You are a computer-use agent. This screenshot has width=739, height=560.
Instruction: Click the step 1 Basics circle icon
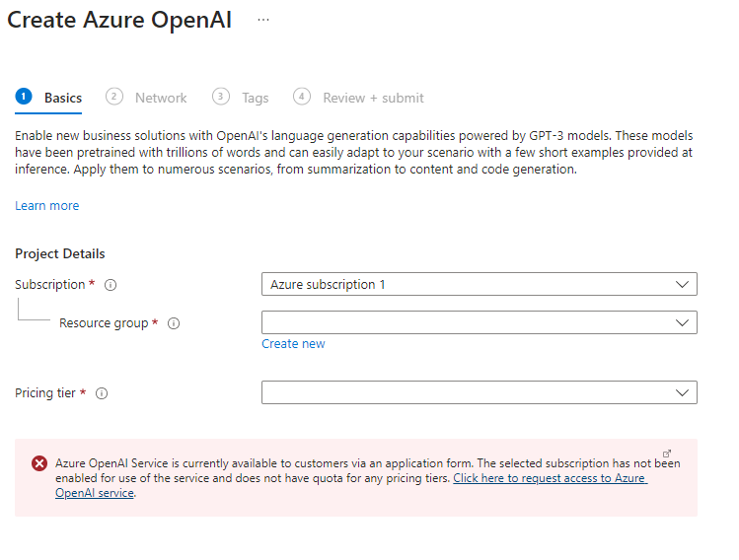(24, 97)
